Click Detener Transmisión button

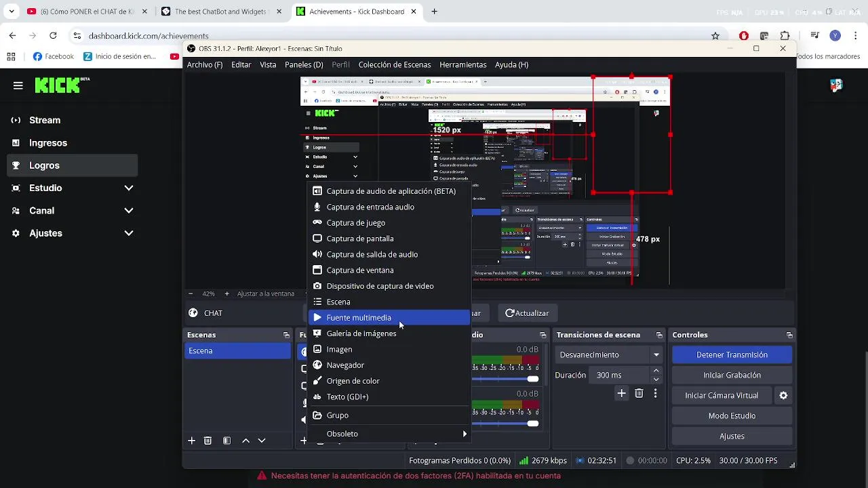(732, 354)
